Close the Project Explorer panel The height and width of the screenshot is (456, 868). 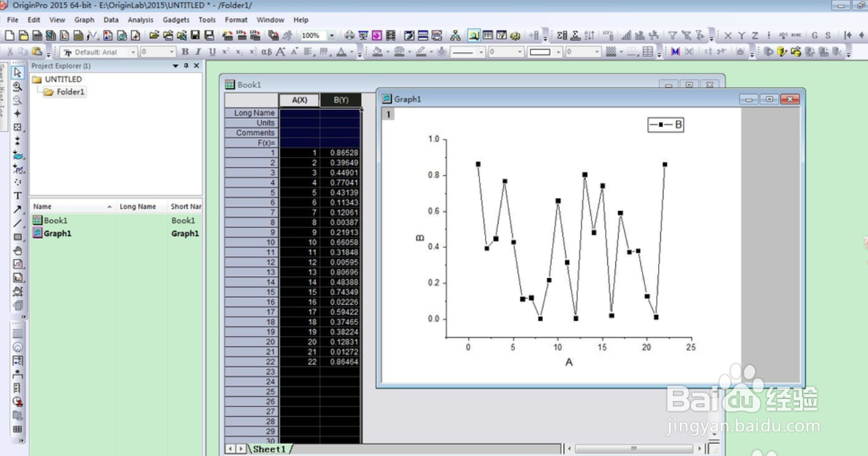(196, 66)
